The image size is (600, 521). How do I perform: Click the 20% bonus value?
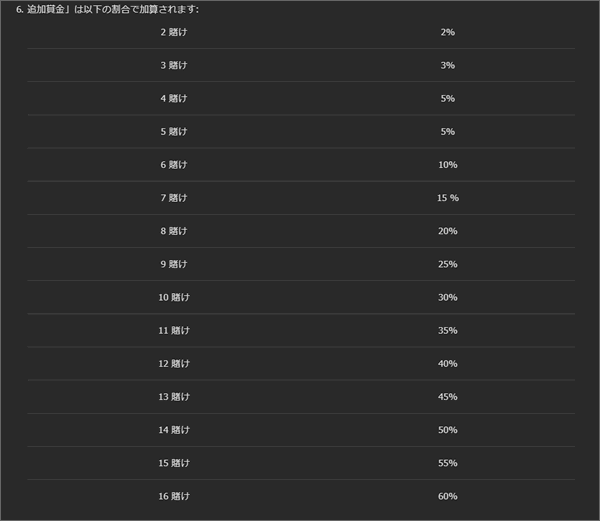click(447, 231)
